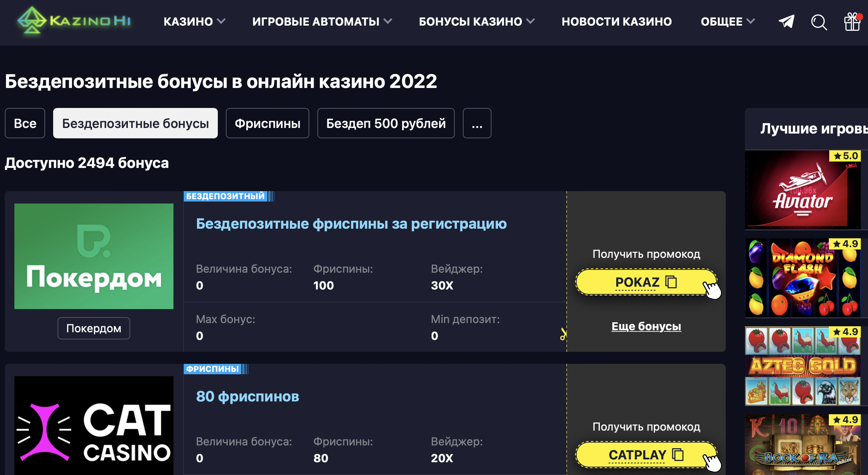This screenshot has height=475, width=868.
Task: Open the gift box bonuses icon
Action: [852, 22]
